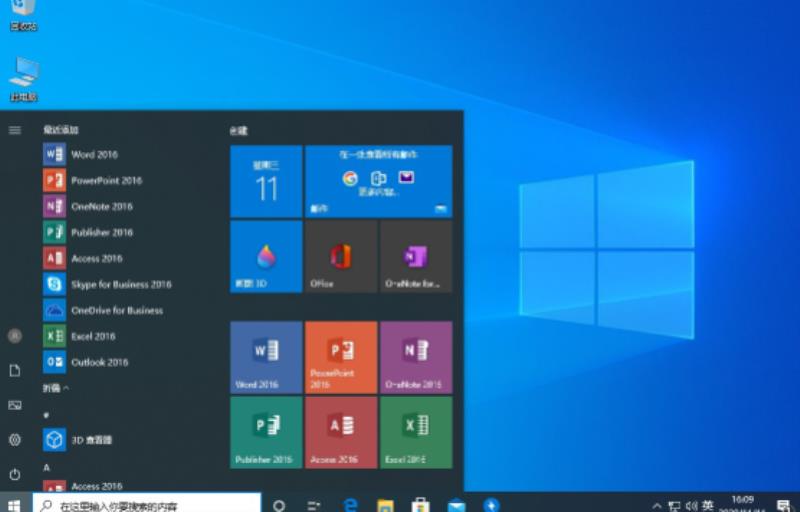Viewport: 800px width, 512px height.
Task: Open the round blue app after taskbar Mail
Action: pyautogui.click(x=491, y=505)
